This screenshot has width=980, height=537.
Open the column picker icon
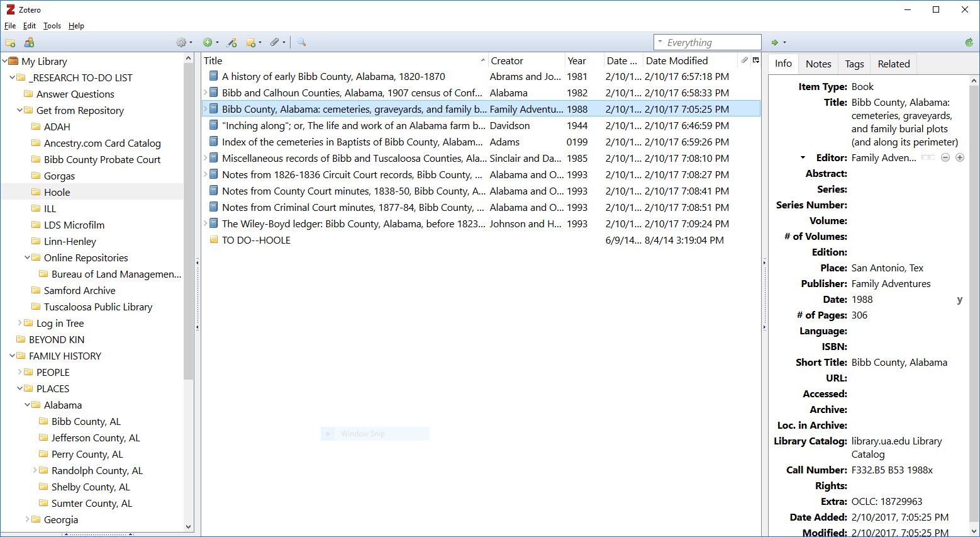(x=755, y=60)
